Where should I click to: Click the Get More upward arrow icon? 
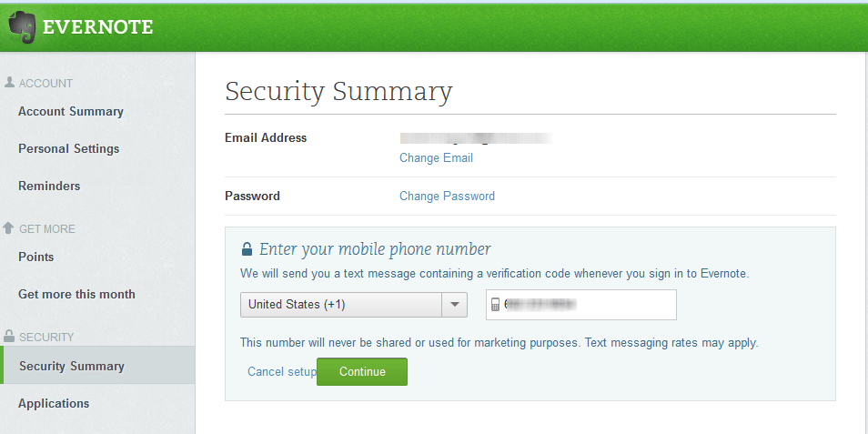point(8,228)
